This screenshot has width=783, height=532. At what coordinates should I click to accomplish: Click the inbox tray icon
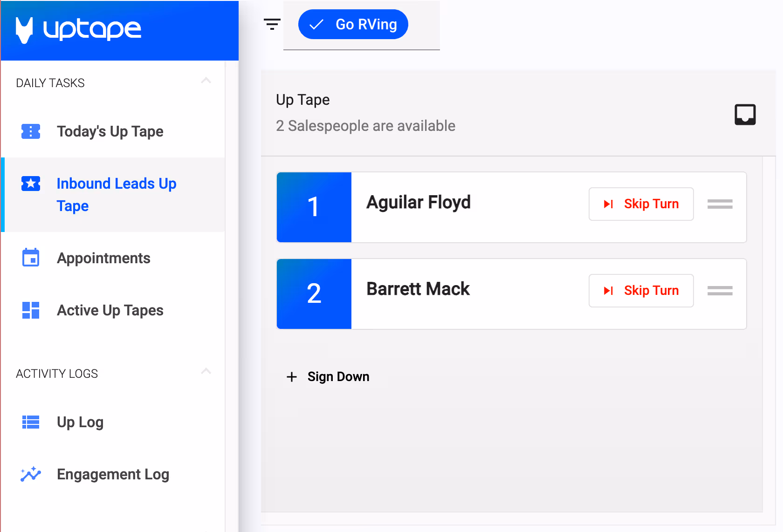pyautogui.click(x=745, y=115)
